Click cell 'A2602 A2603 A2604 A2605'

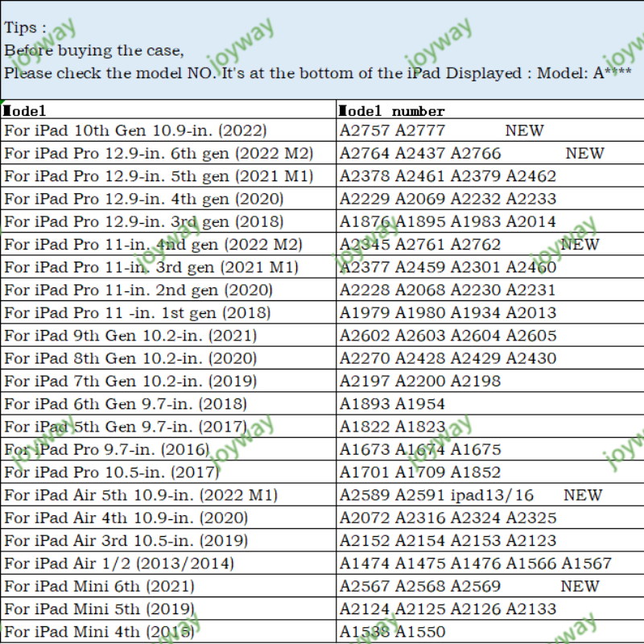tap(490, 336)
